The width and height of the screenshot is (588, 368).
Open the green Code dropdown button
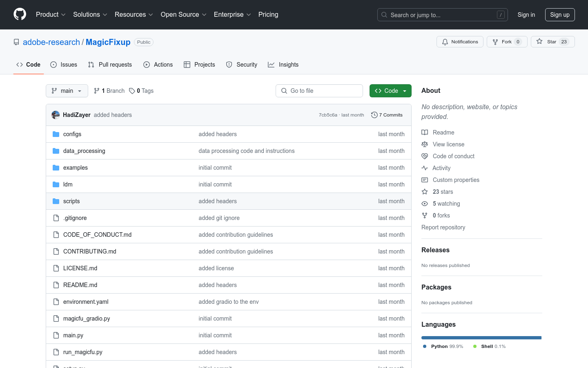[390, 91]
